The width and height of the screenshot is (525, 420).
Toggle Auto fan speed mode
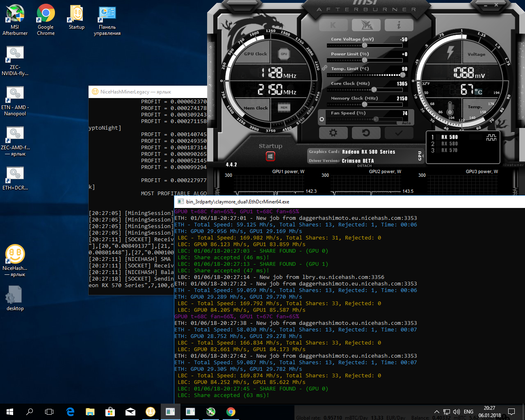[x=406, y=123]
